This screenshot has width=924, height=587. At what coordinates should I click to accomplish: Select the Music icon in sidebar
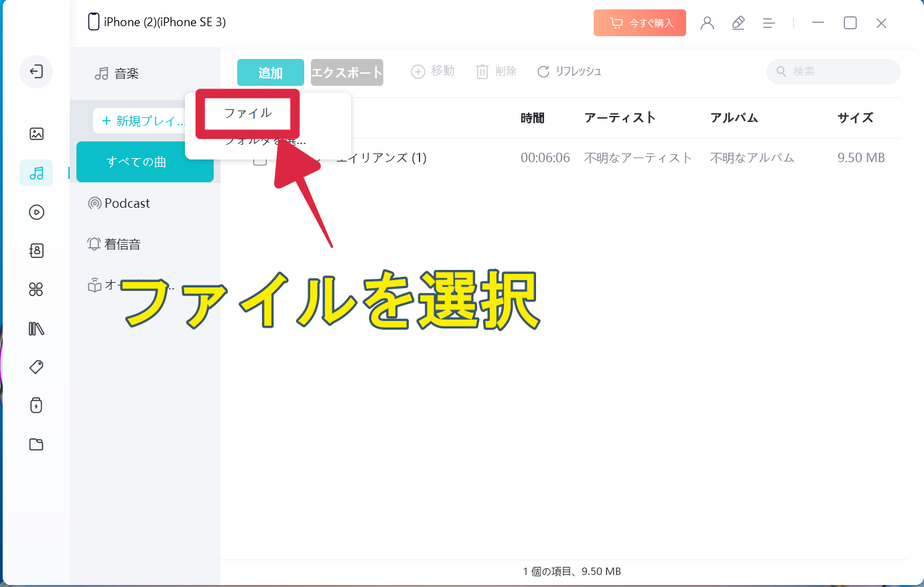click(36, 174)
